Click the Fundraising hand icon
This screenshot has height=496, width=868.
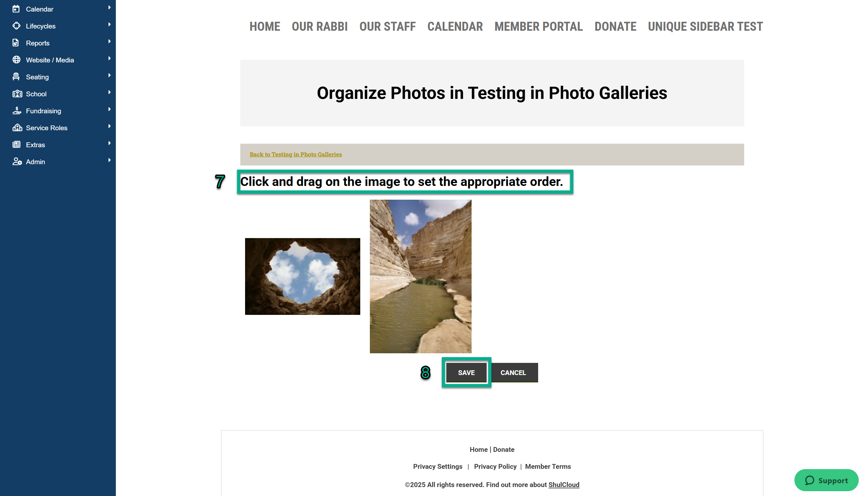[17, 111]
